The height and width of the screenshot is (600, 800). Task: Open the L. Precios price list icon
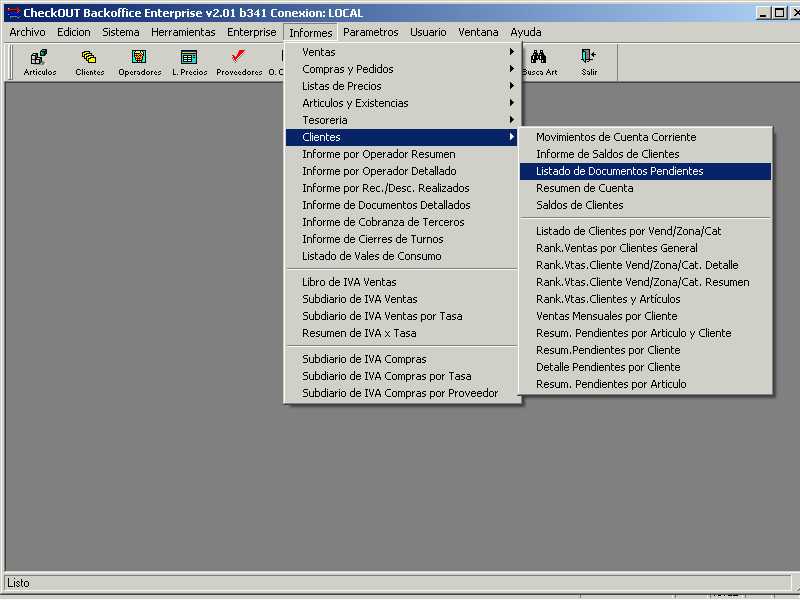pos(189,62)
